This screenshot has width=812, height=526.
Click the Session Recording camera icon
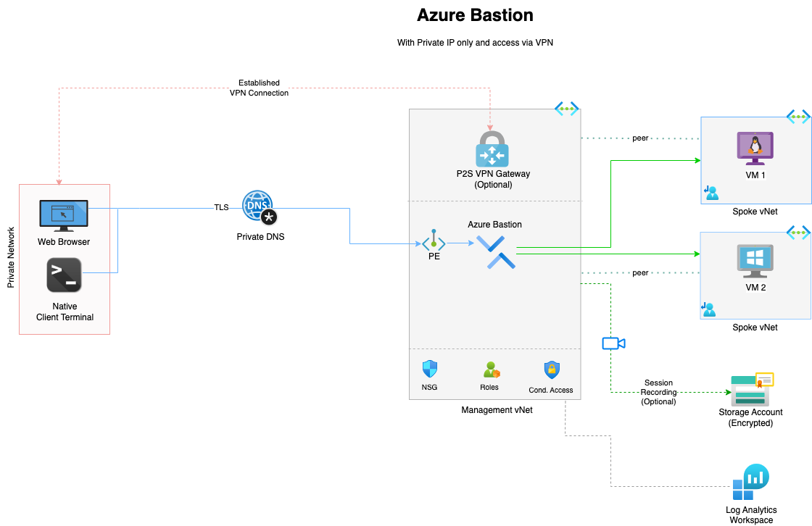613,343
